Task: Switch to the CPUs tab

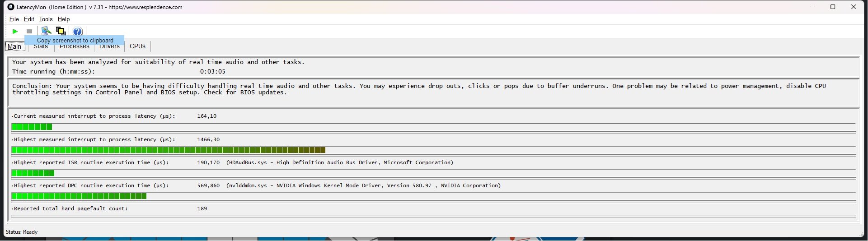Action: pyautogui.click(x=137, y=46)
